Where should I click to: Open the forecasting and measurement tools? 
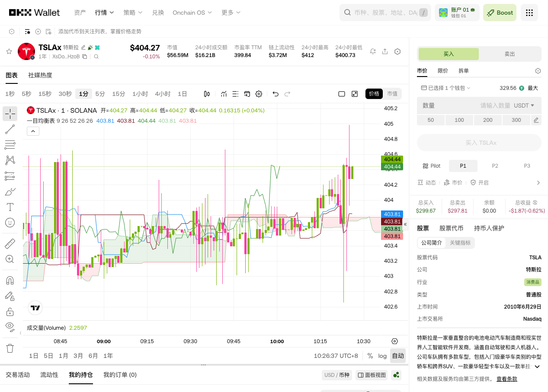pos(10,176)
